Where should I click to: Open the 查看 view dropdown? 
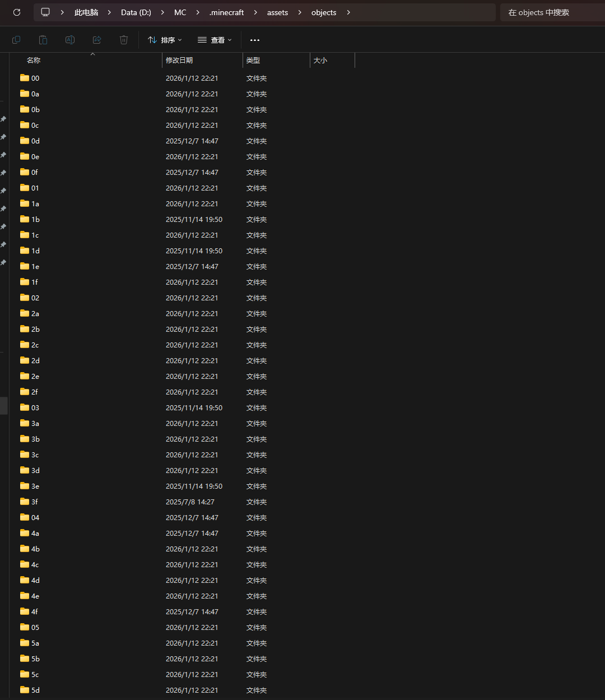pos(215,40)
